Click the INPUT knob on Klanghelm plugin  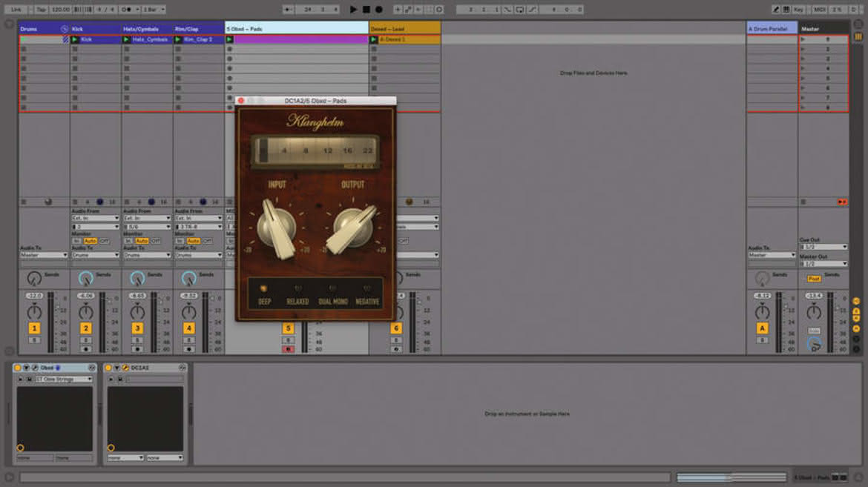(x=277, y=228)
